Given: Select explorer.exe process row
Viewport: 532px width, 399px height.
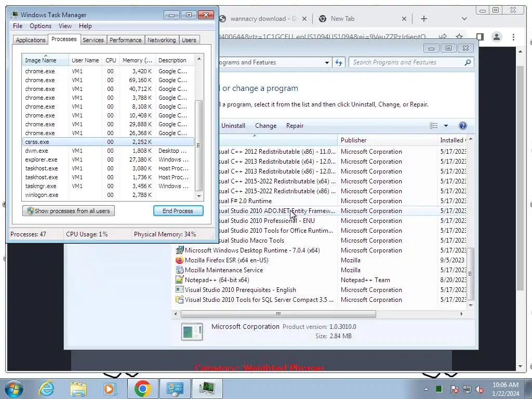Looking at the screenshot, I should coord(108,159).
